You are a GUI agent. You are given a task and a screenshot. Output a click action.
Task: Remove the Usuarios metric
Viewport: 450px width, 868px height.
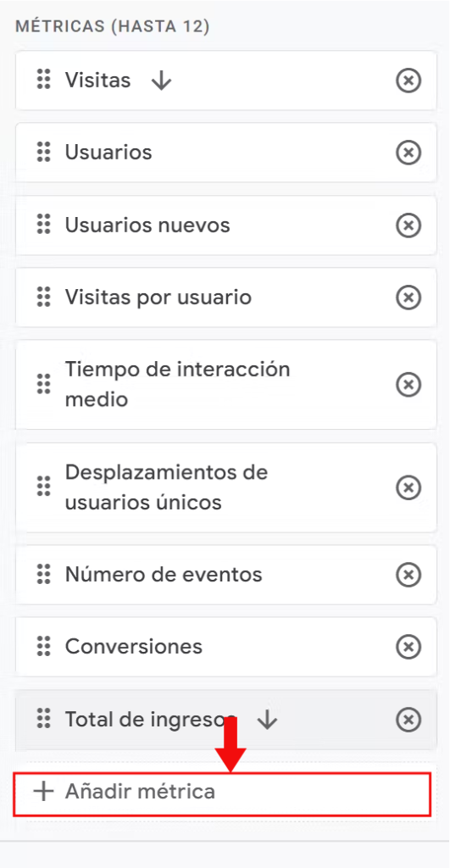click(x=408, y=153)
